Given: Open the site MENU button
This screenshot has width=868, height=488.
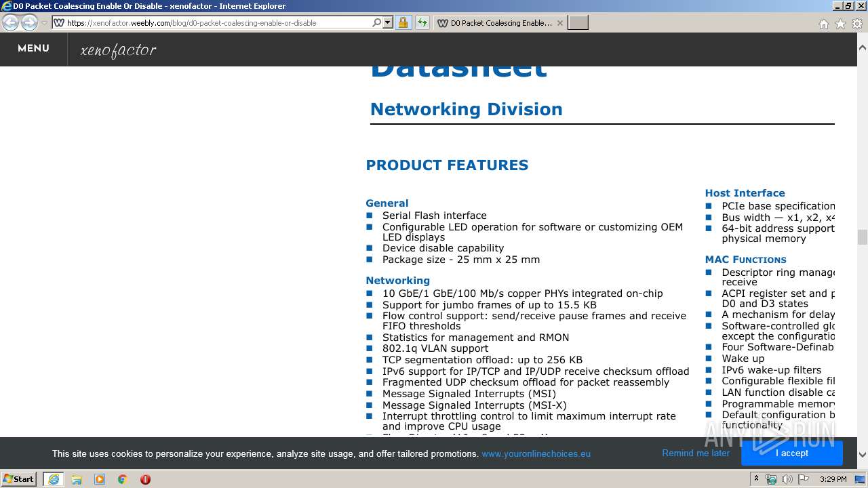Looking at the screenshot, I should [x=33, y=49].
